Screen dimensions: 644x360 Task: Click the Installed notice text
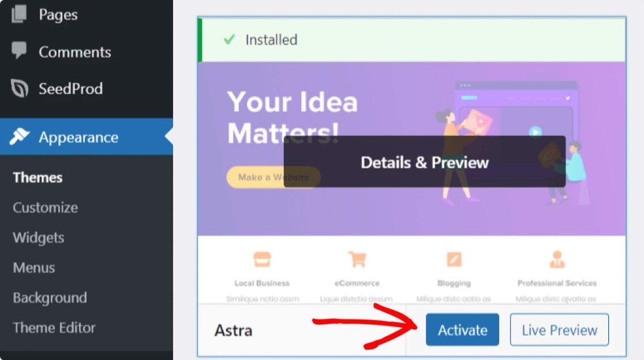(x=271, y=40)
